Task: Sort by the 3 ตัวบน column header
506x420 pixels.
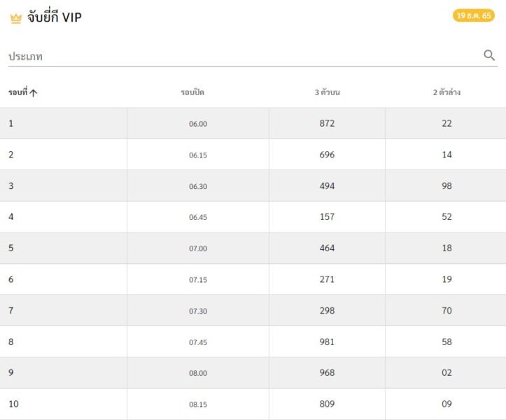Action: [x=328, y=92]
